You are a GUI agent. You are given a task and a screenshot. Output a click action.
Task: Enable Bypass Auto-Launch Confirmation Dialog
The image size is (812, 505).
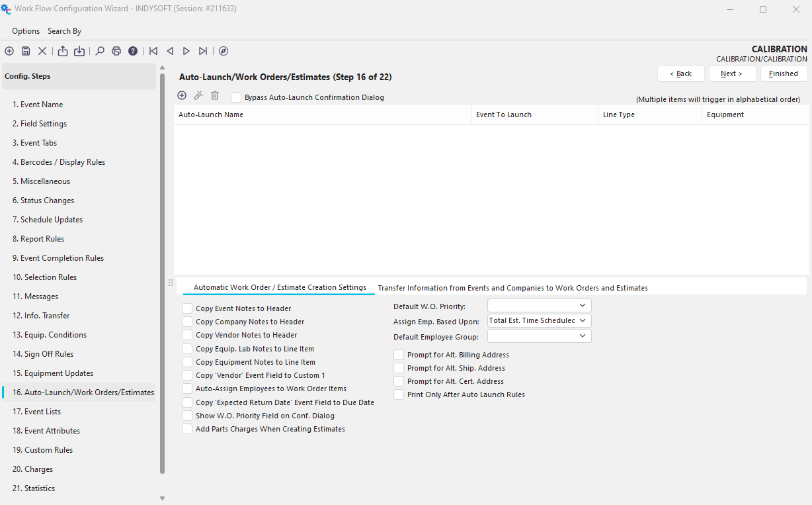[236, 97]
